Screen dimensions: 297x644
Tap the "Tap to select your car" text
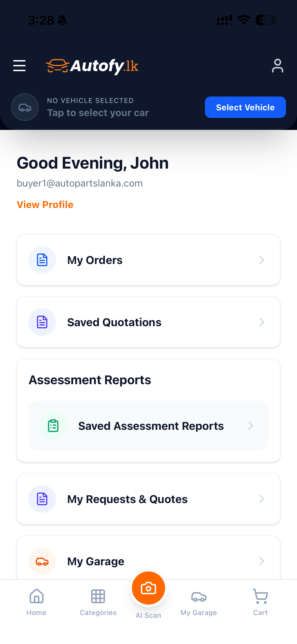(x=98, y=113)
